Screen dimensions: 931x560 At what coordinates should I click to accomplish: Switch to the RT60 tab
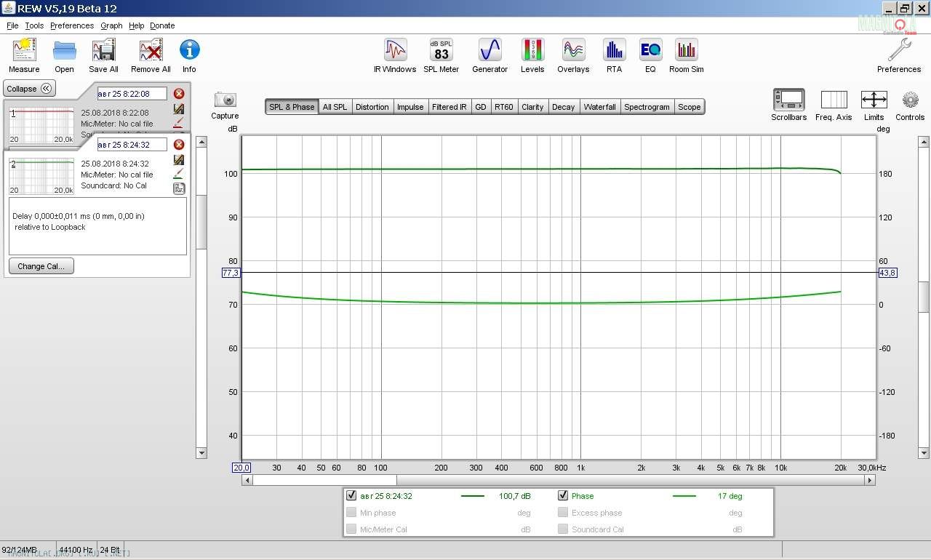(x=503, y=107)
